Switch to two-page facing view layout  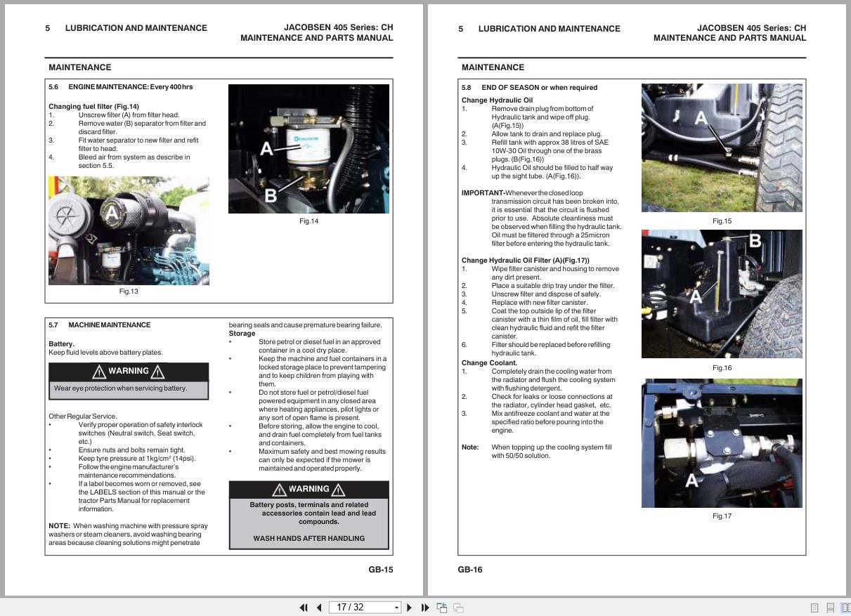[845, 608]
